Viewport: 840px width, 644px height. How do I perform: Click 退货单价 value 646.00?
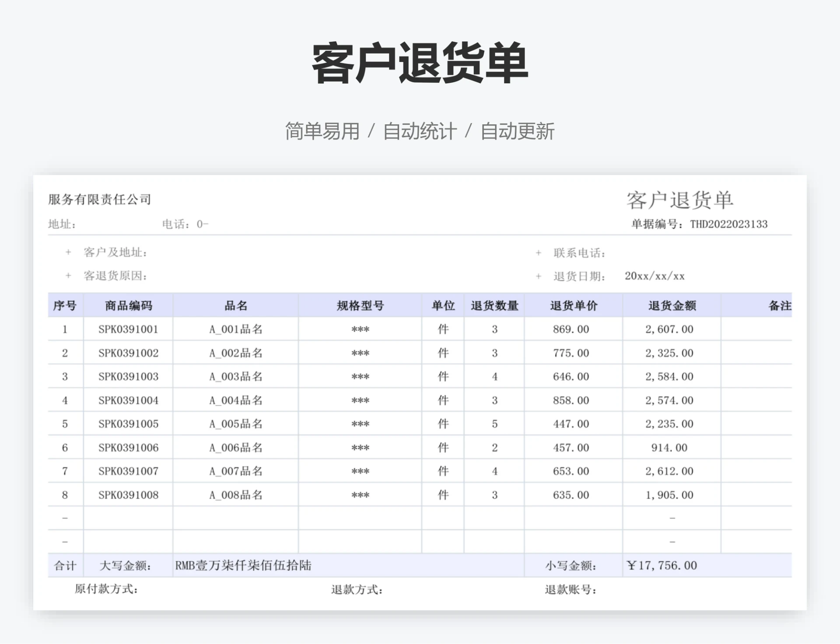tap(570, 377)
